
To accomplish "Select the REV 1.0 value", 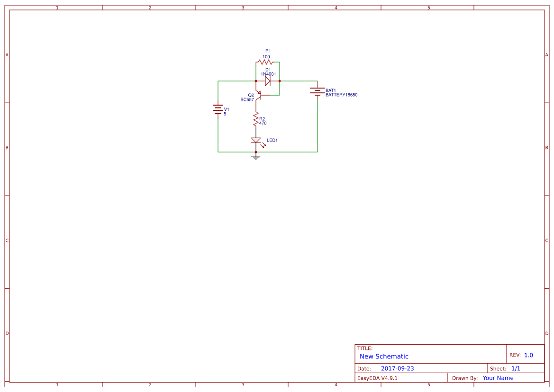I will 528,355.
